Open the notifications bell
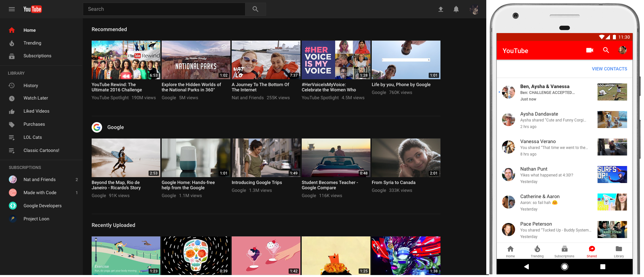This screenshot has height=277, width=644. click(456, 9)
